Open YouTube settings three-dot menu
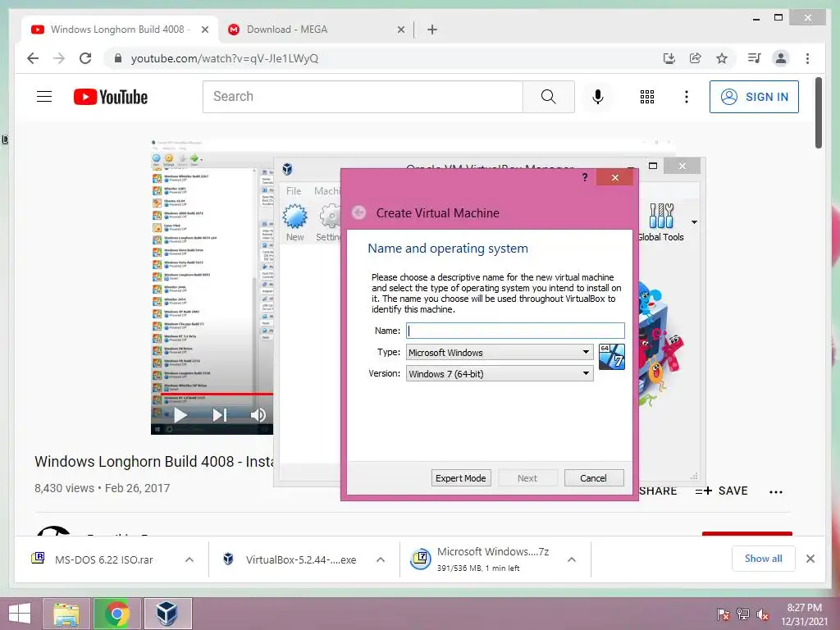Image resolution: width=840 pixels, height=630 pixels. coord(687,97)
